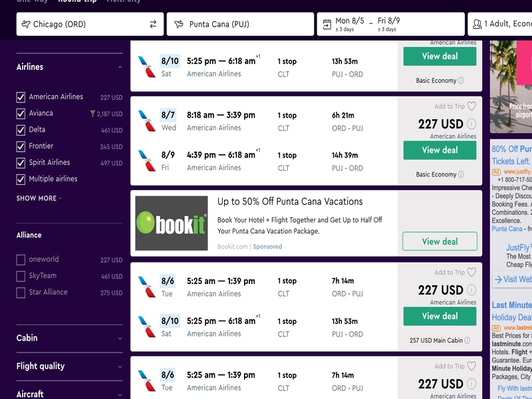Uncheck the American Airlines checkbox

point(21,97)
